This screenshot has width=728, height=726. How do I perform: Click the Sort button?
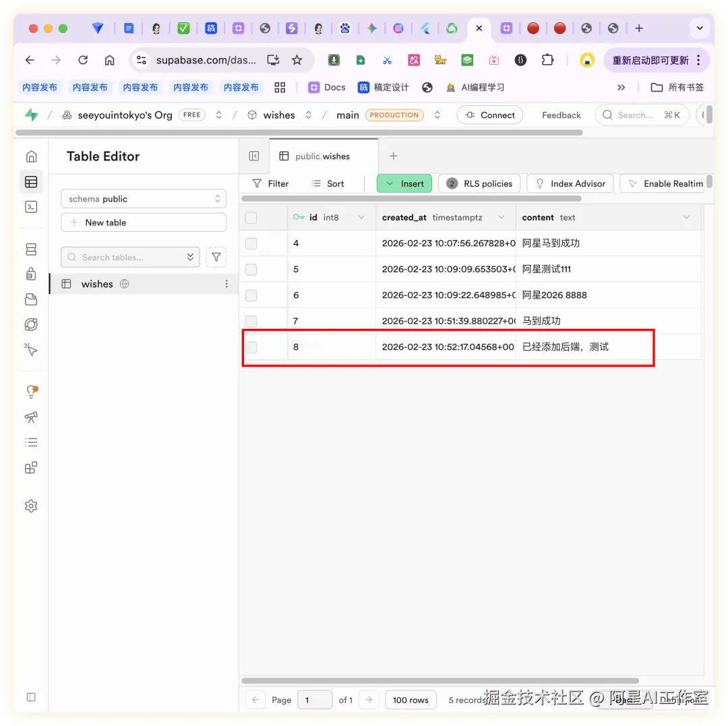[x=328, y=184]
